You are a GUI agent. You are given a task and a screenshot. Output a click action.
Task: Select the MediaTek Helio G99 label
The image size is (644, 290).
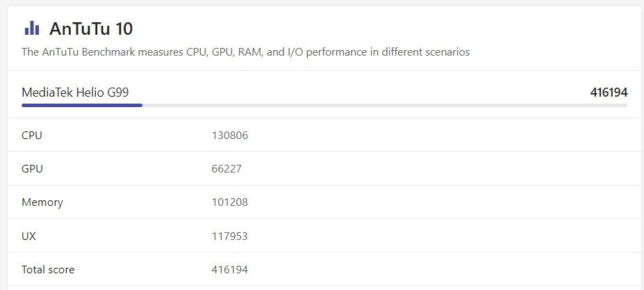click(x=75, y=92)
